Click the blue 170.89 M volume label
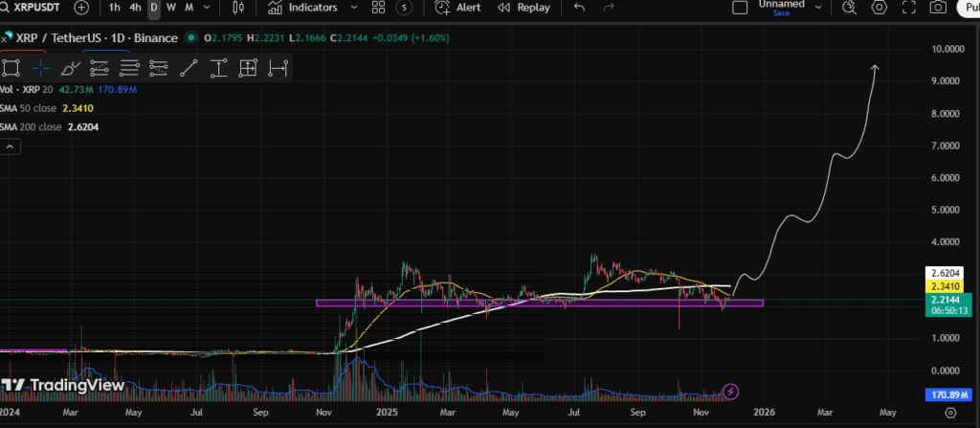This screenshot has width=980, height=428. pos(947,394)
